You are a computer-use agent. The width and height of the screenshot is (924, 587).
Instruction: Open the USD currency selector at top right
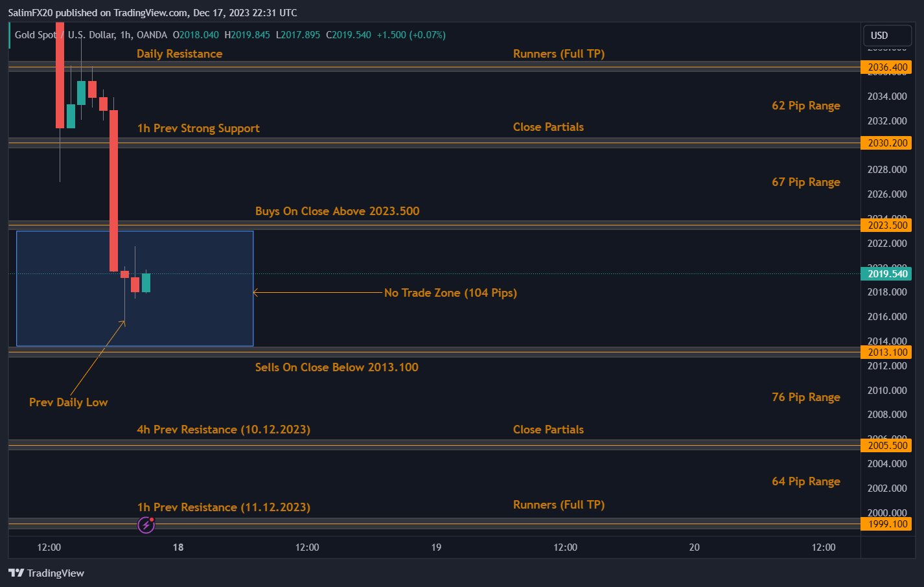click(x=887, y=36)
